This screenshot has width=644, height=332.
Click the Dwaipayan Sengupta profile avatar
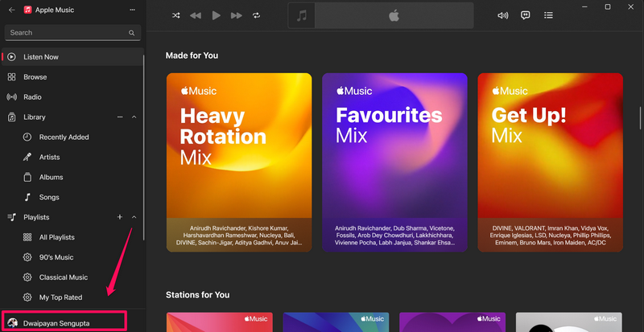12,323
